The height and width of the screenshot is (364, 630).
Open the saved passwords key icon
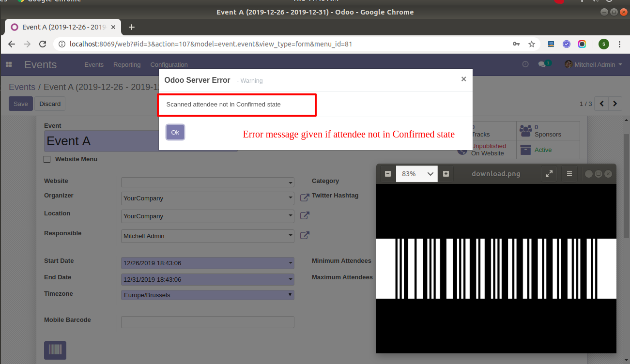coord(517,44)
